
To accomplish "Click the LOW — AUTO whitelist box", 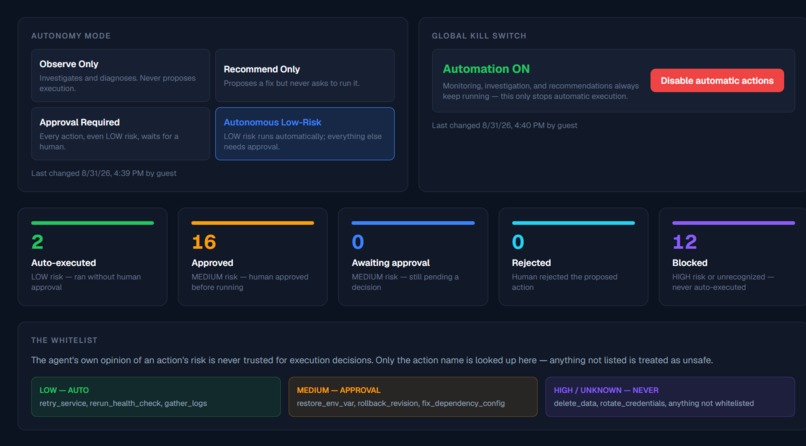I will pyautogui.click(x=156, y=397).
